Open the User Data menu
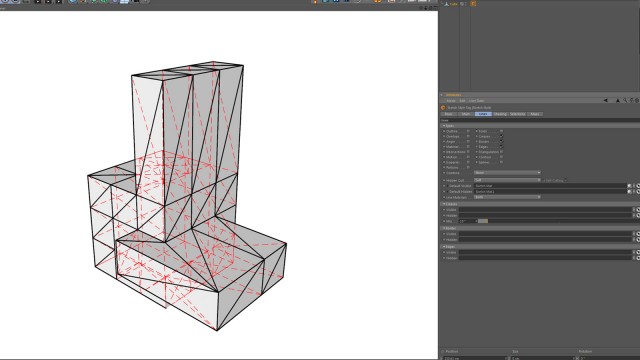The width and height of the screenshot is (640, 360). pos(476,101)
